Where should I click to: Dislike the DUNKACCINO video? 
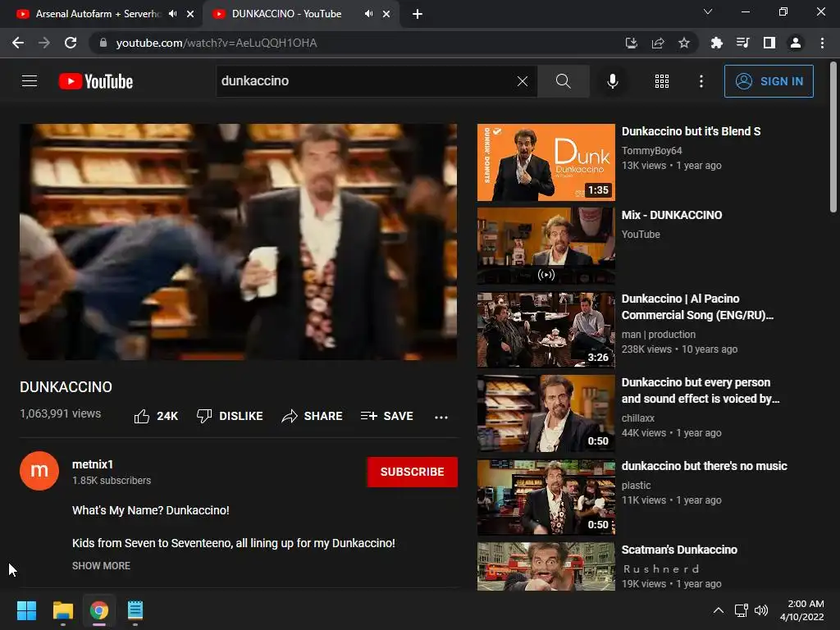pyautogui.click(x=230, y=416)
